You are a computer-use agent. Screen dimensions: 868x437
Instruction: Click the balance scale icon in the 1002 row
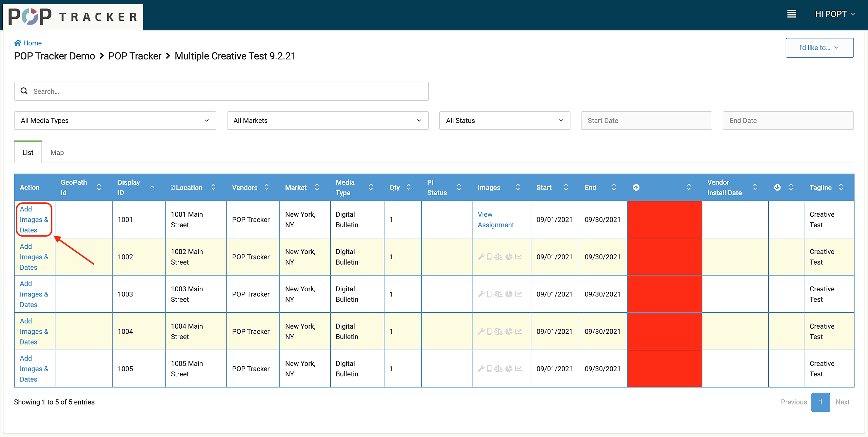(498, 257)
